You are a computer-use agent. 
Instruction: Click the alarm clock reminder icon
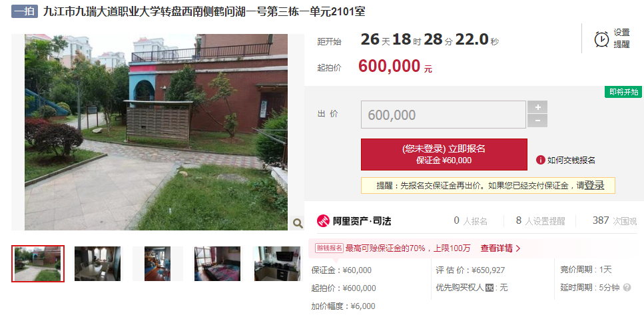point(601,39)
